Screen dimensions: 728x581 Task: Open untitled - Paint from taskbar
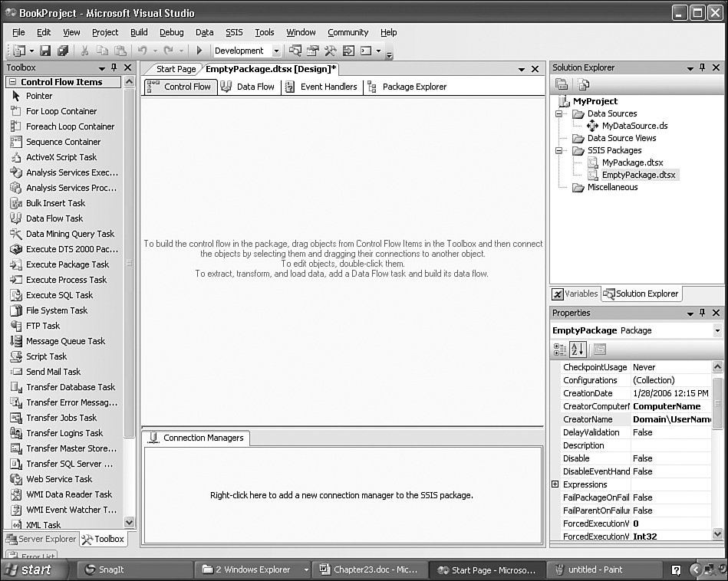click(x=604, y=570)
